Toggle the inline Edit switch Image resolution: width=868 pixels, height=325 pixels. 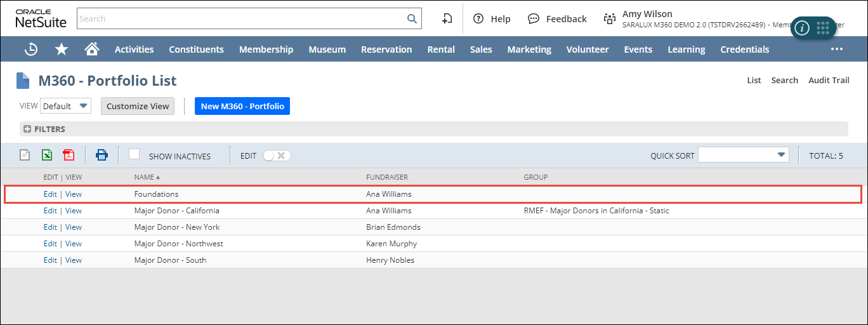pyautogui.click(x=277, y=156)
